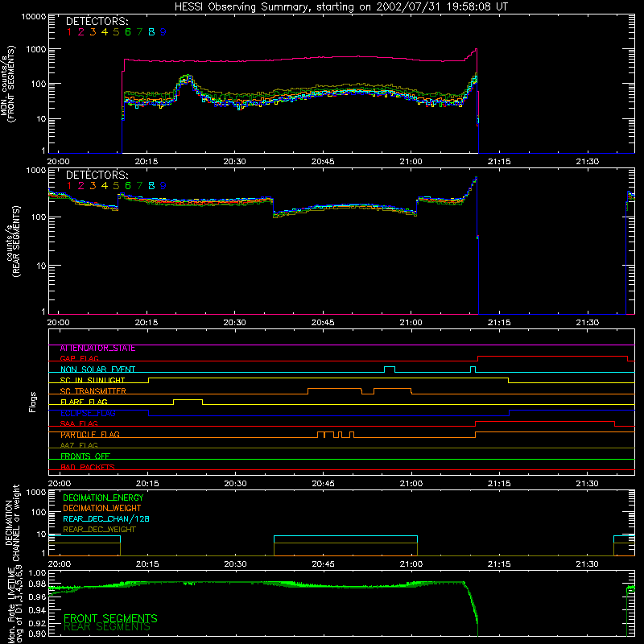Select detector 7 legend number in front segments panel
This screenshot has width=644, height=644.
[139, 32]
